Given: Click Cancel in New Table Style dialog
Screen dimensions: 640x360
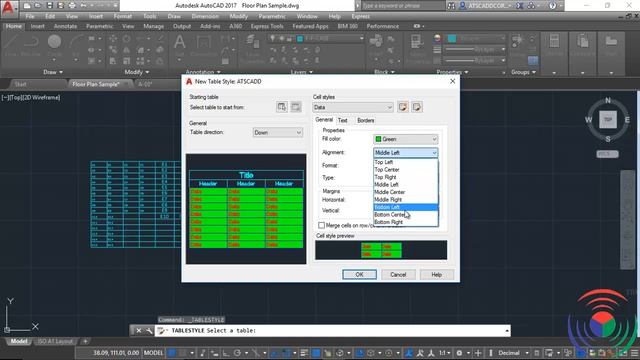Looking at the screenshot, I should pyautogui.click(x=398, y=275).
